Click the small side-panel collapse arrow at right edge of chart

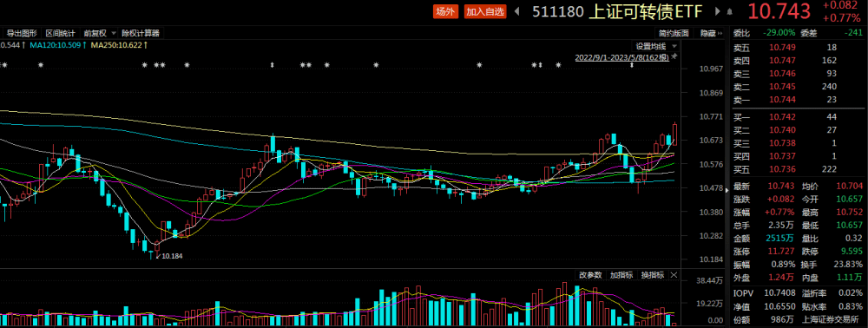point(727,190)
